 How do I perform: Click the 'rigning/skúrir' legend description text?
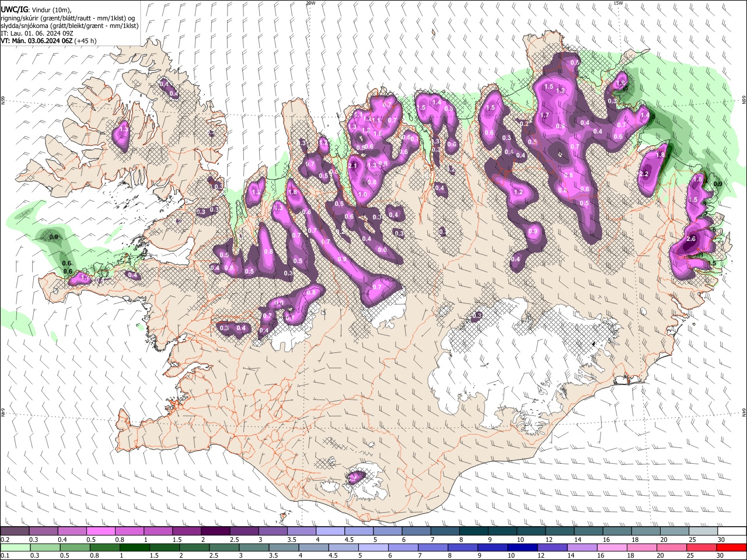point(20,18)
